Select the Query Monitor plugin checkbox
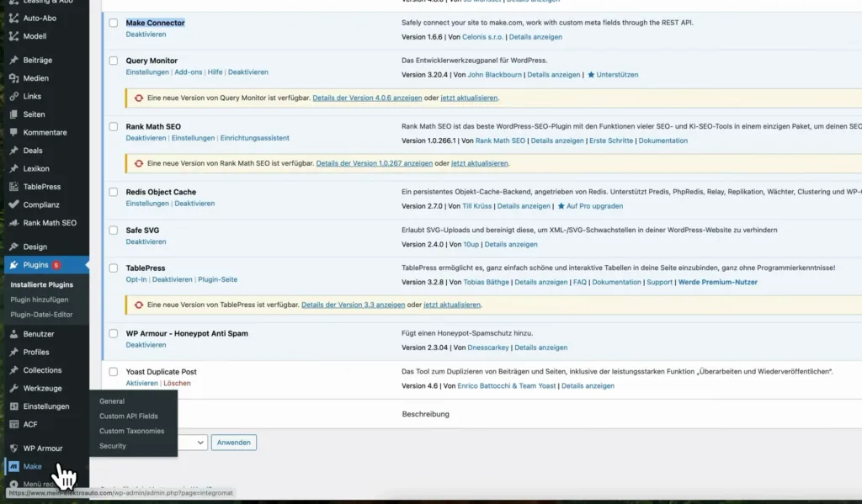 point(114,61)
